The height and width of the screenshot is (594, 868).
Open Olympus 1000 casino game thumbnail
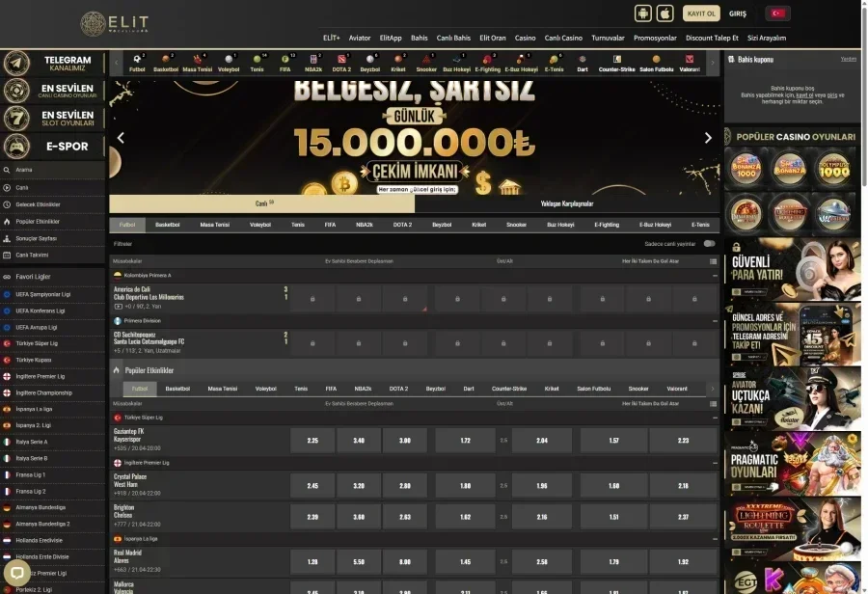click(x=833, y=168)
